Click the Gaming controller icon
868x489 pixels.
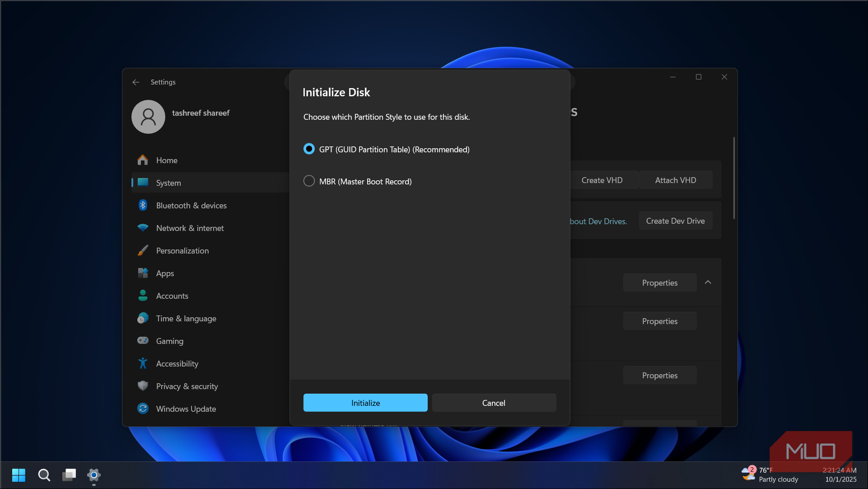click(x=143, y=340)
